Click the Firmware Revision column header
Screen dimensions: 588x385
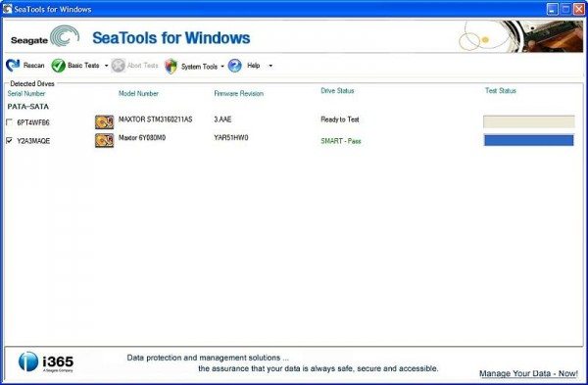(239, 93)
